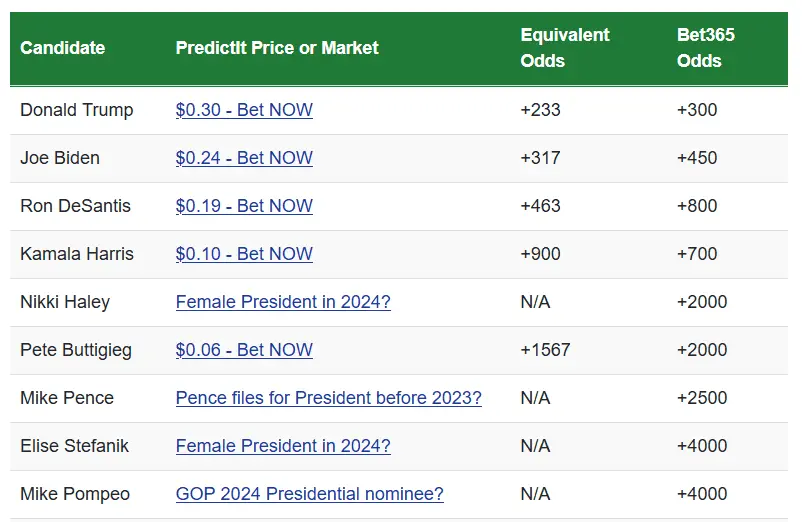
Task: Select the Mike Pompeo candidate name
Action: pos(75,494)
